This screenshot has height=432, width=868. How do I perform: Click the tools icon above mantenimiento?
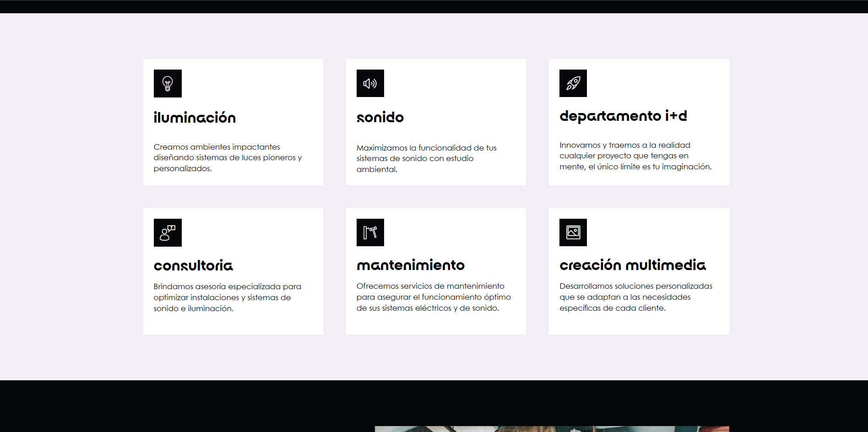click(370, 232)
